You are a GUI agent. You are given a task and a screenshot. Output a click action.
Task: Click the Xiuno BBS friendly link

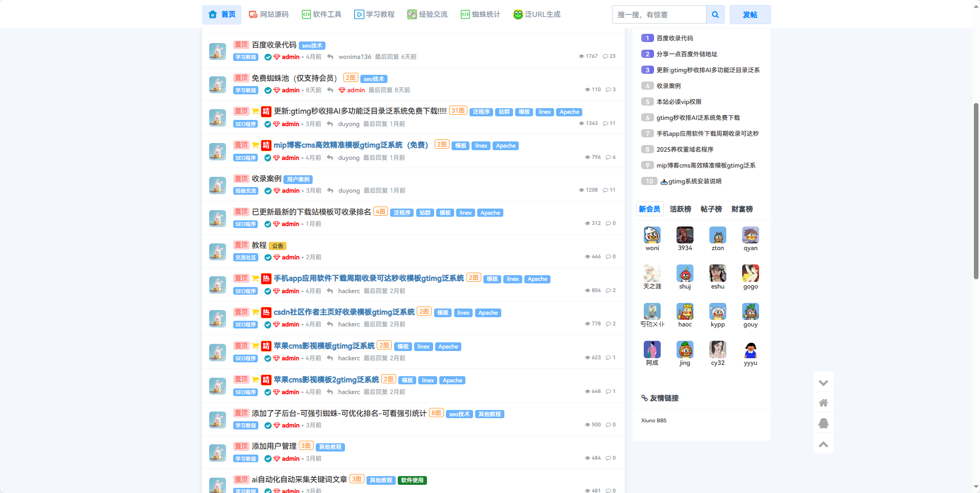[x=654, y=421]
